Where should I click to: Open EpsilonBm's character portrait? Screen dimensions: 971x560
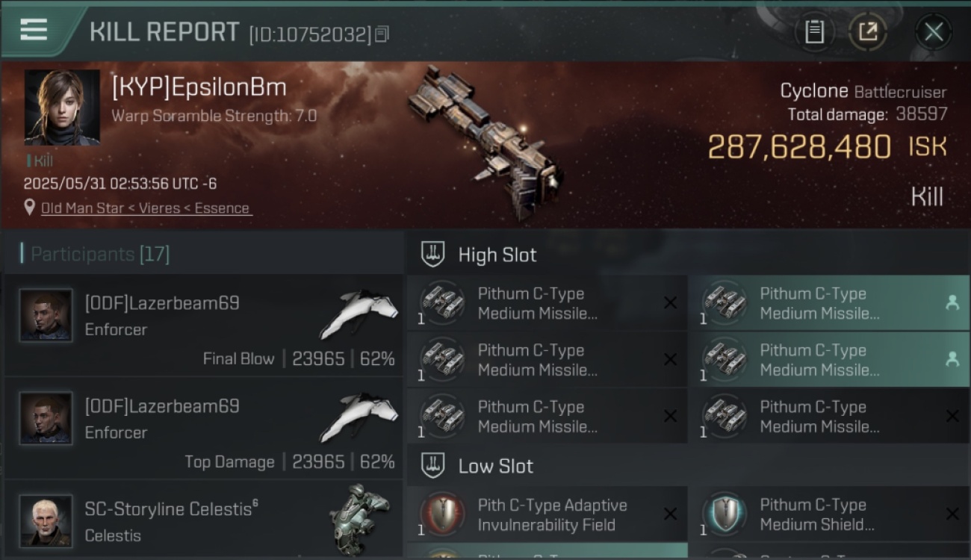(62, 108)
